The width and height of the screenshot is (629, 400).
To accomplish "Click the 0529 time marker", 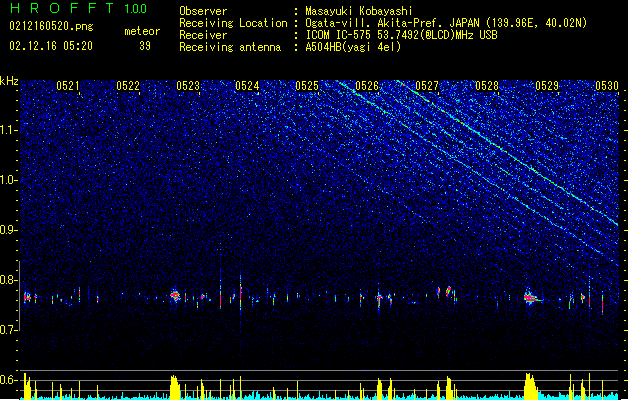I will [547, 85].
